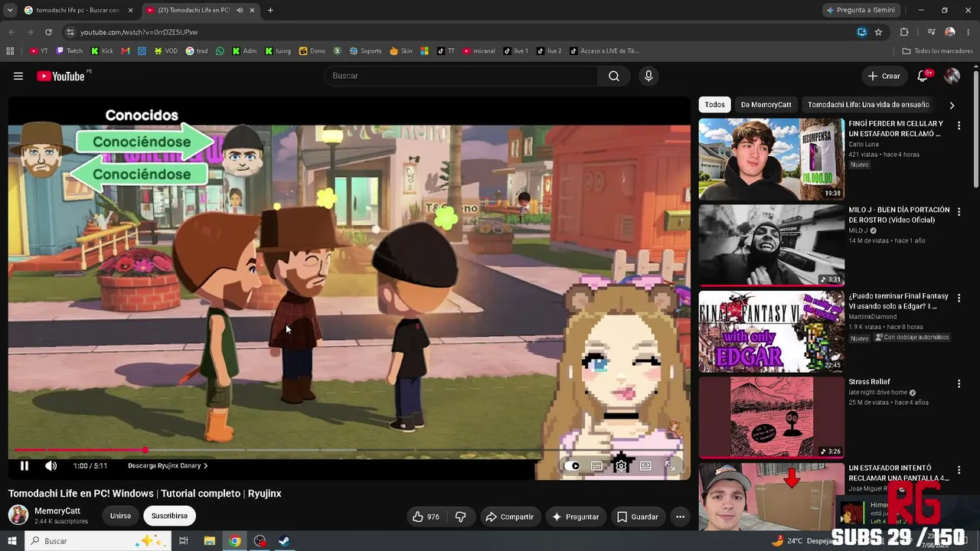Select the "De MemoryCatt" filter chip
The height and width of the screenshot is (551, 980).
(x=766, y=105)
